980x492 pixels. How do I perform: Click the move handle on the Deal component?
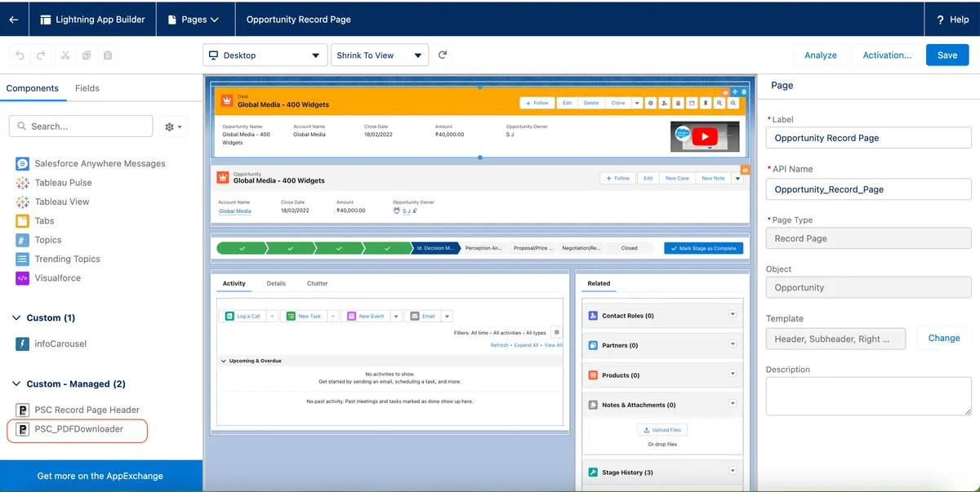[734, 91]
